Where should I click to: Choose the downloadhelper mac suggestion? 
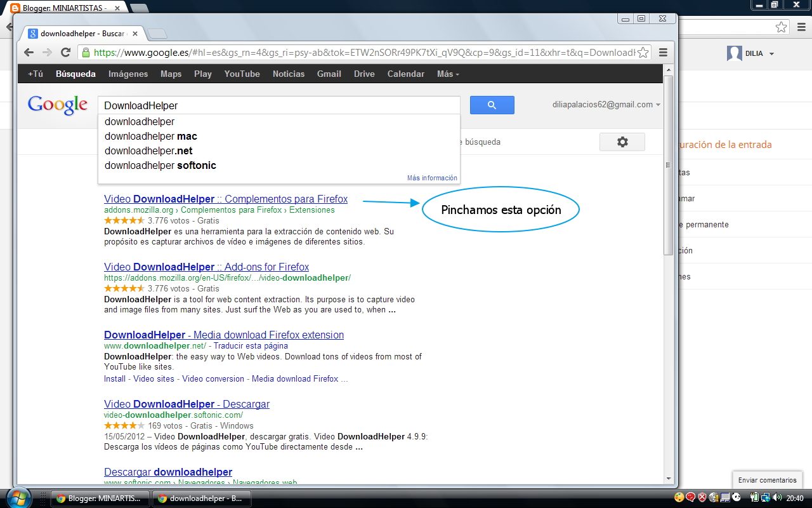tap(278, 136)
